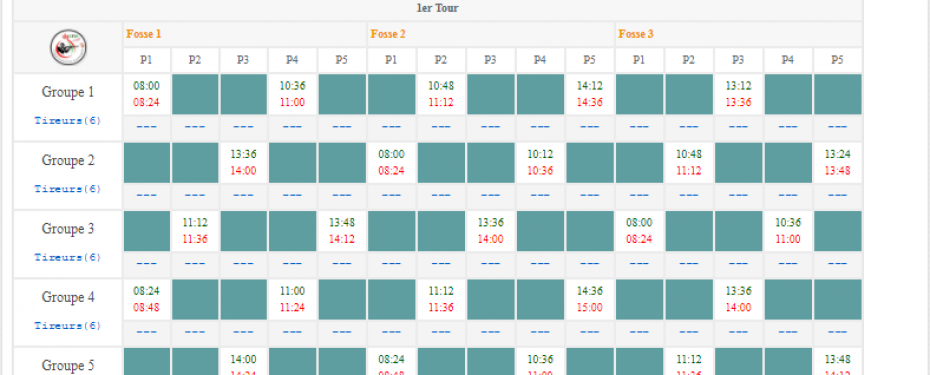Click Groupe 2 Fosse 2 P1 08:00 slot

pyautogui.click(x=391, y=163)
